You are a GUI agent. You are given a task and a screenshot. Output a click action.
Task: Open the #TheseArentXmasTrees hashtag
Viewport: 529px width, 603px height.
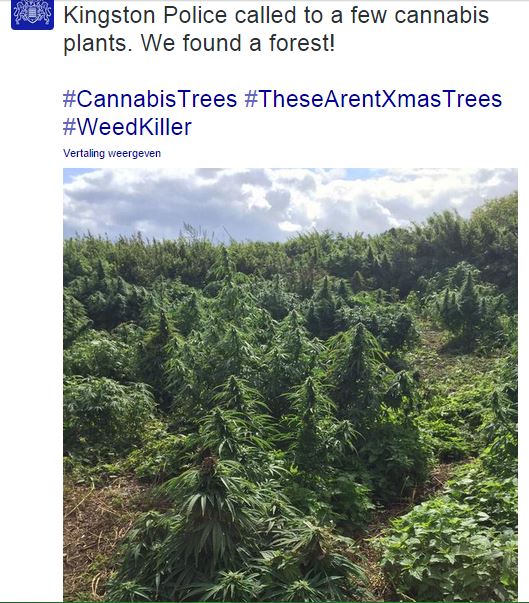373,99
